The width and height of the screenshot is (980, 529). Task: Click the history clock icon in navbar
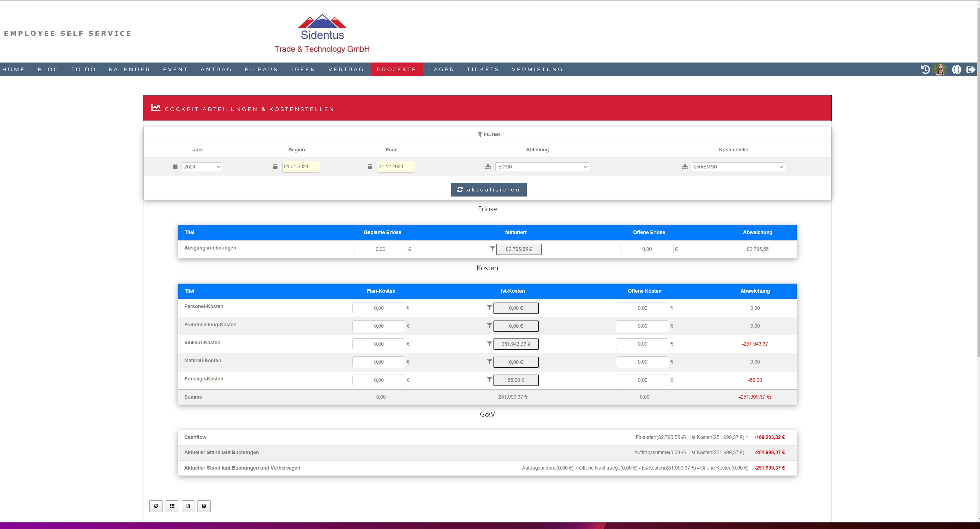point(925,69)
